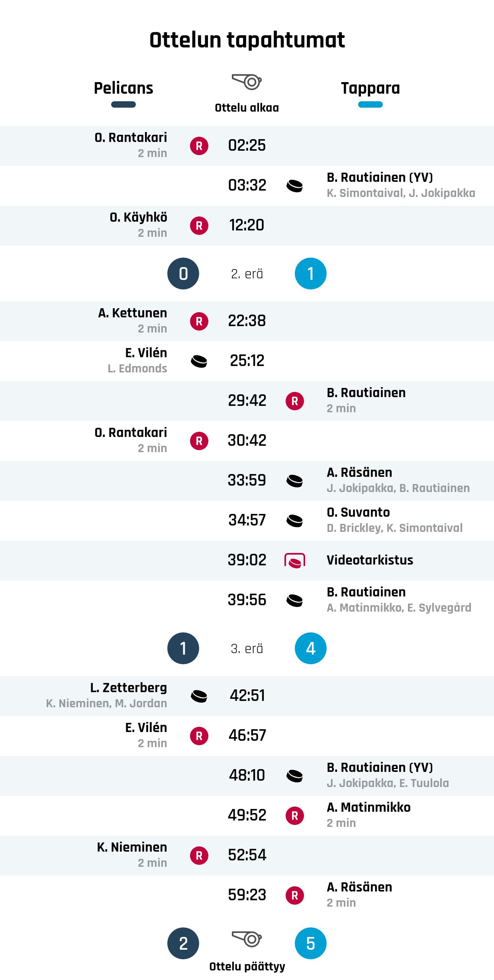Click the puck icon at 34:57
This screenshot has height=980, width=494.
[295, 521]
